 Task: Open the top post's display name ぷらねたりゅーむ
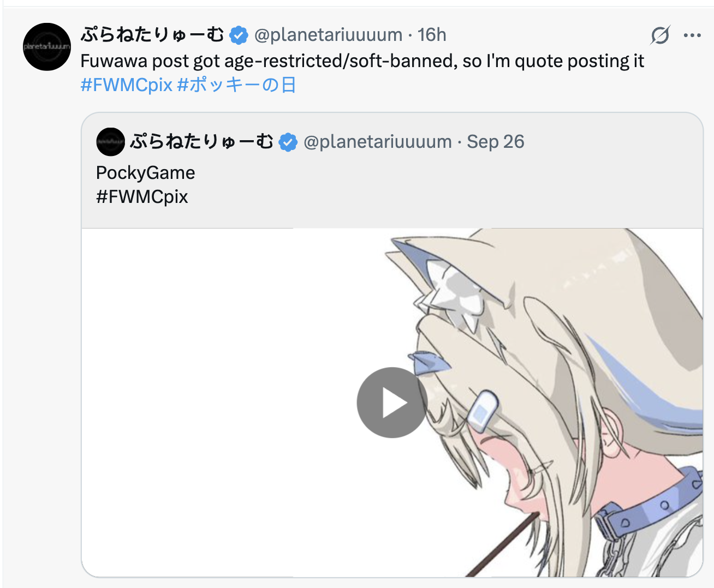click(152, 35)
